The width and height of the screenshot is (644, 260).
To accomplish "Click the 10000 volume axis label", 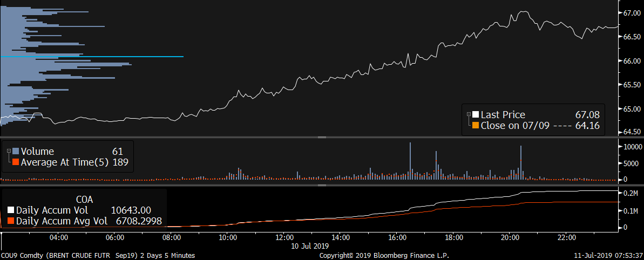I will point(633,147).
